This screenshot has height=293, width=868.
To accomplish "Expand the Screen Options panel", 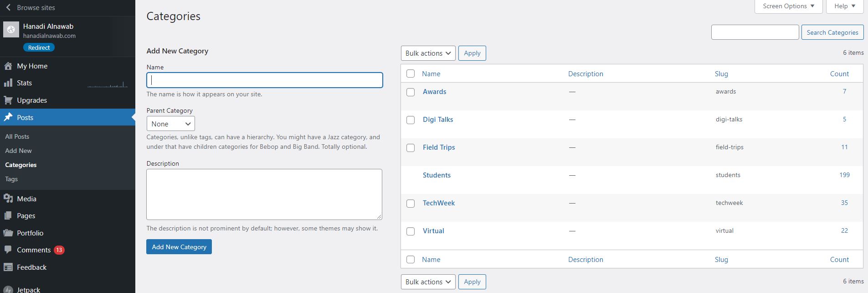I will (788, 6).
